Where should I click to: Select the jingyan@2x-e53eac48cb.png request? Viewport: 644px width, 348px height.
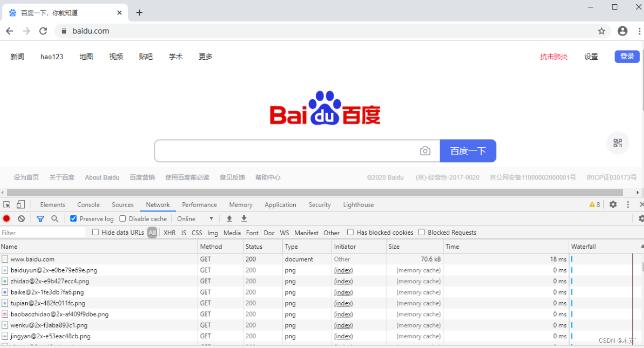tap(51, 336)
